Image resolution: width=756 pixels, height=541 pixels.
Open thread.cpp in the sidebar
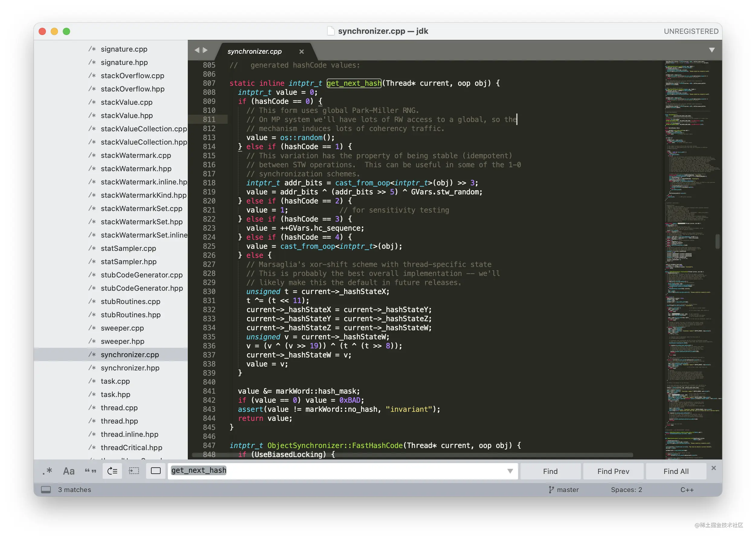[119, 408]
